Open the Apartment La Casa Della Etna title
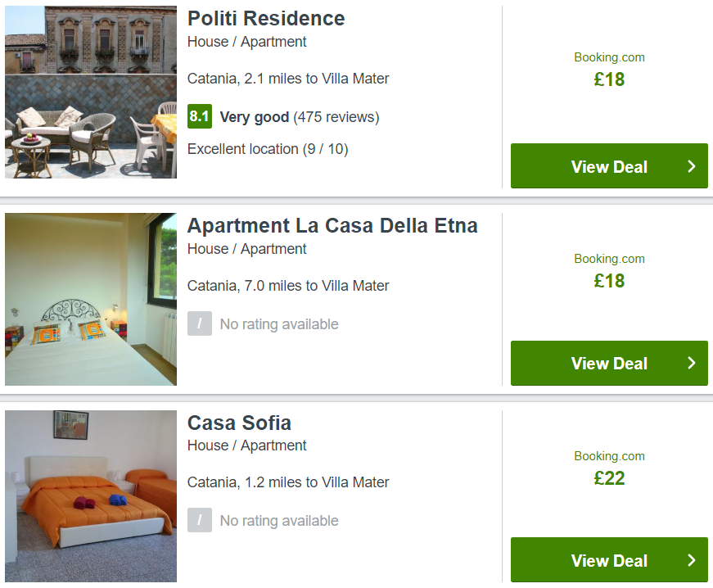713x588 pixels. [x=332, y=225]
